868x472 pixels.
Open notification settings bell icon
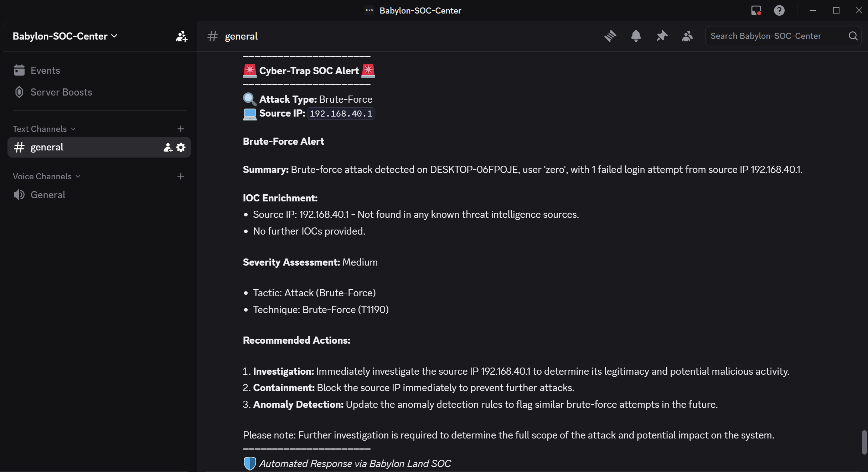[636, 36]
